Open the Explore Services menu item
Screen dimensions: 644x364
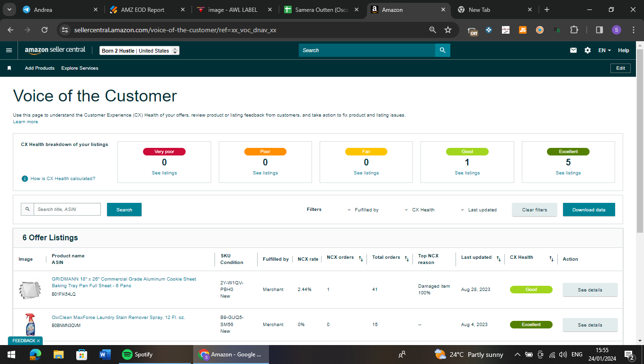80,68
